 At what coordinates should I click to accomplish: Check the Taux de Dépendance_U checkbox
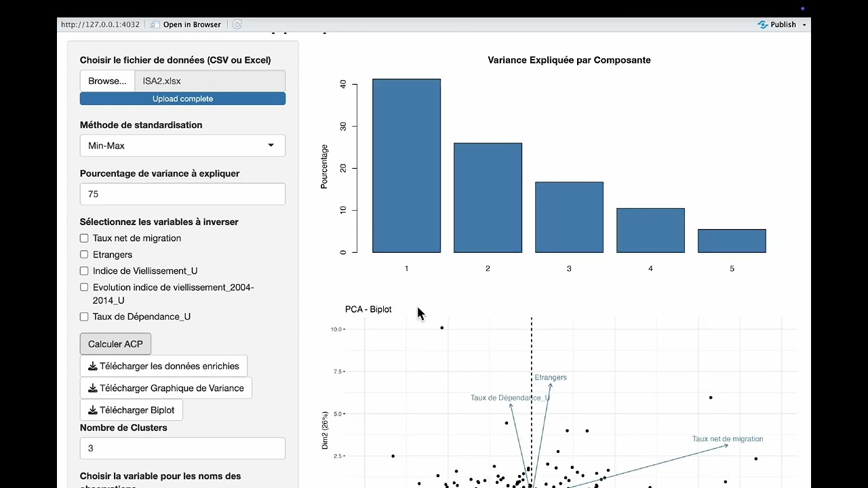pyautogui.click(x=84, y=317)
